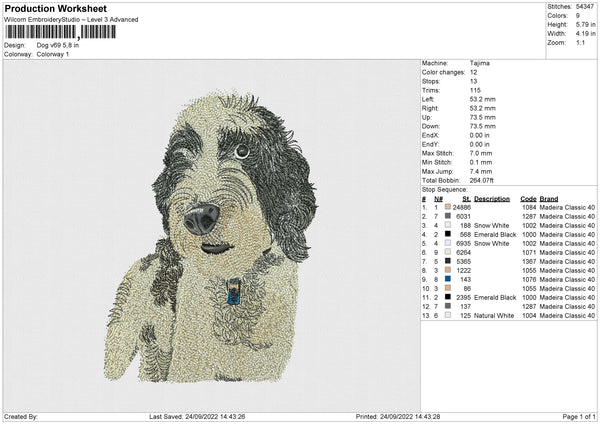Click the EndY label
The image size is (600, 424).
430,144
